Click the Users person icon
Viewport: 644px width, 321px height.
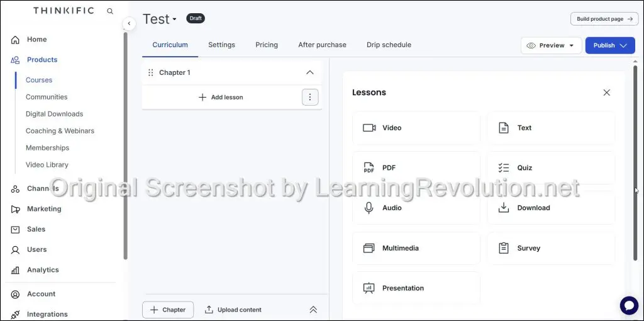pyautogui.click(x=15, y=249)
